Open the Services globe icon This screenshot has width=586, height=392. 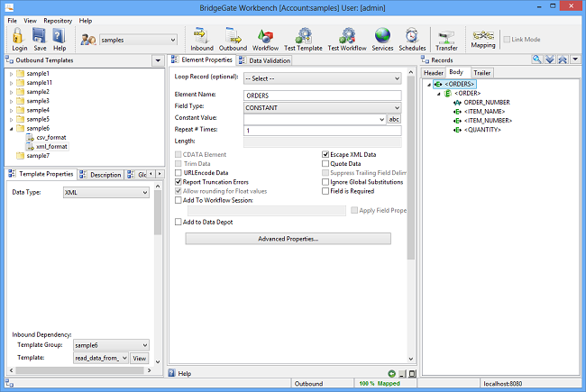coord(382,36)
